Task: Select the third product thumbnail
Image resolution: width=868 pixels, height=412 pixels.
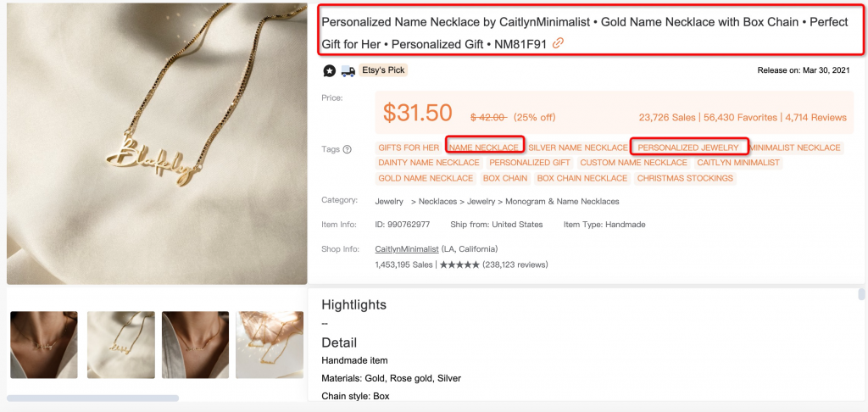Action: point(196,345)
